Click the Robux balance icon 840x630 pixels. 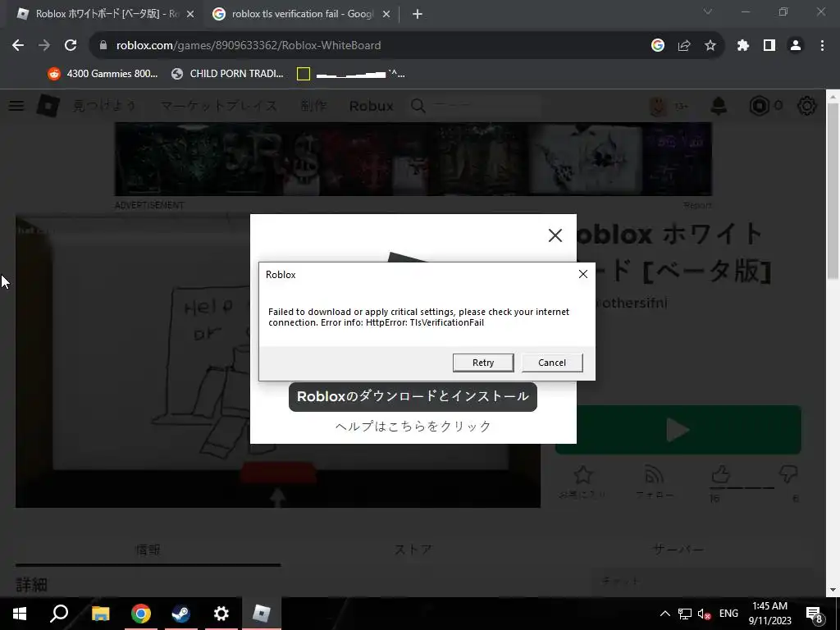coord(759,106)
